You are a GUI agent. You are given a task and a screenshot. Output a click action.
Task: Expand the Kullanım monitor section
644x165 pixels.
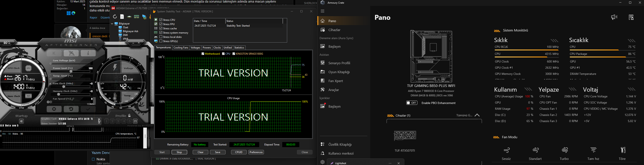point(528,89)
